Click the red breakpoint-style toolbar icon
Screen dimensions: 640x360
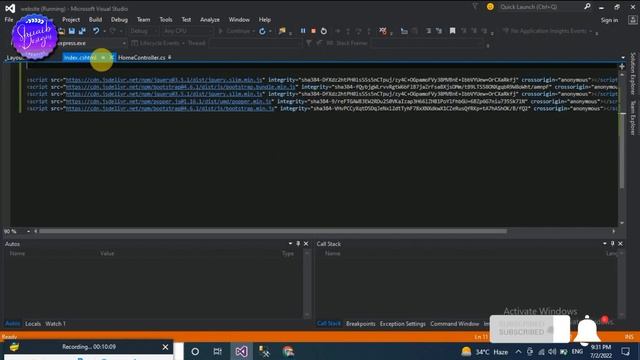pyautogui.click(x=382, y=31)
